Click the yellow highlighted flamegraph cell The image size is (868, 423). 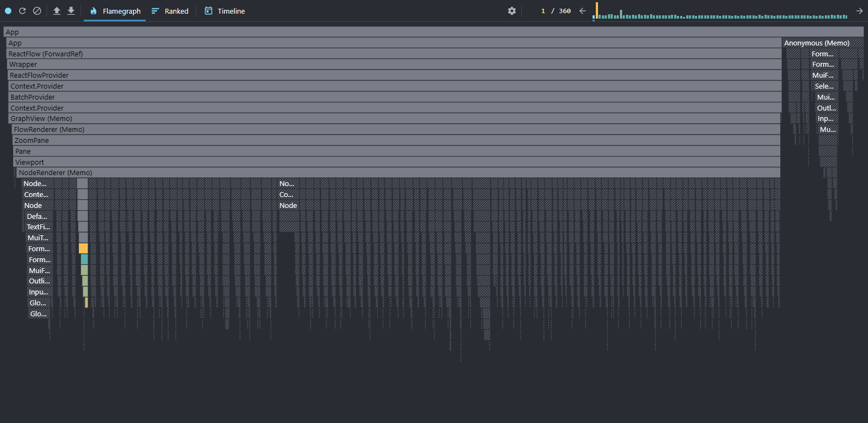83,248
